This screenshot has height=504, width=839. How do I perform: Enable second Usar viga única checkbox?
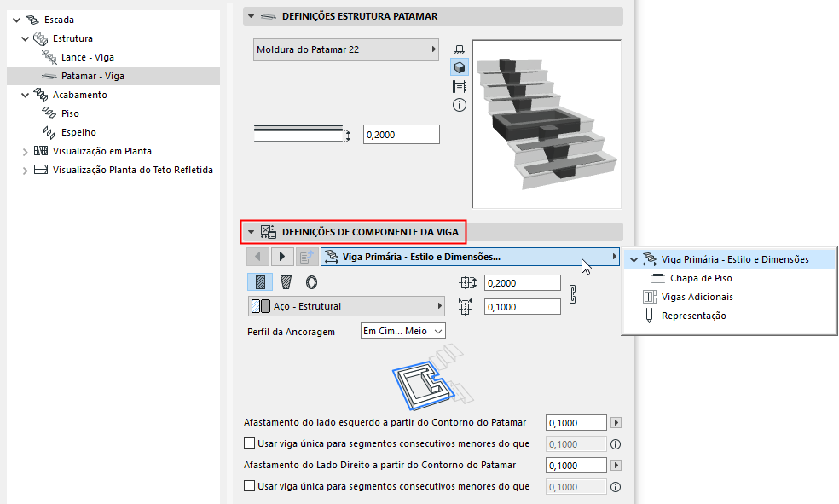point(249,486)
